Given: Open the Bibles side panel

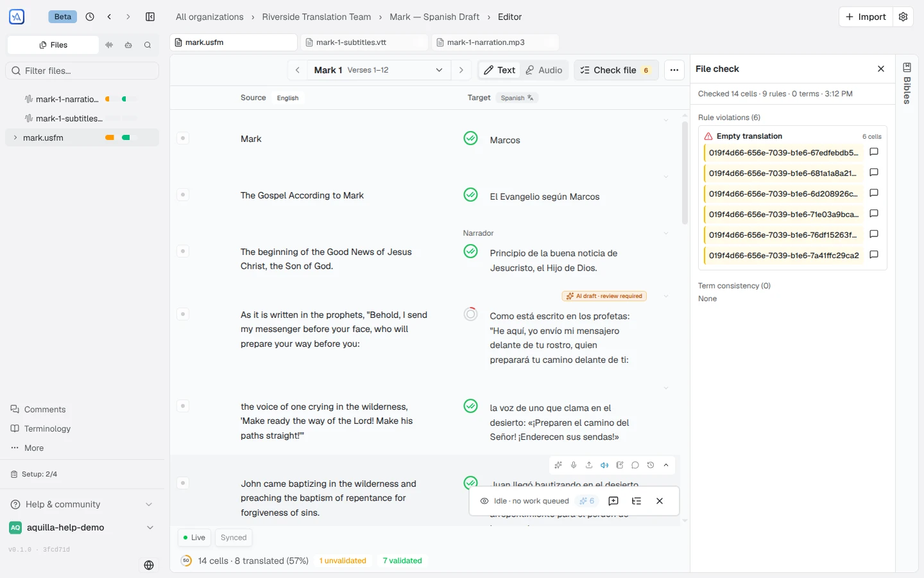Looking at the screenshot, I should (907, 83).
